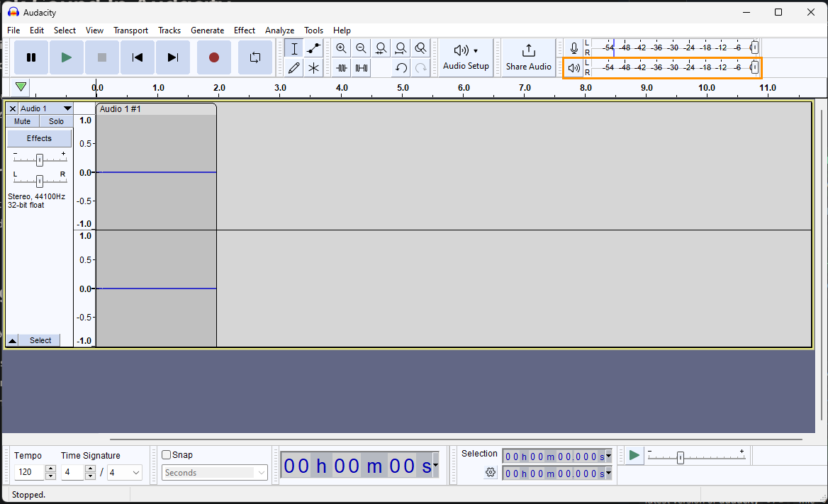828x504 pixels.
Task: Click the Stop button
Action: (102, 57)
